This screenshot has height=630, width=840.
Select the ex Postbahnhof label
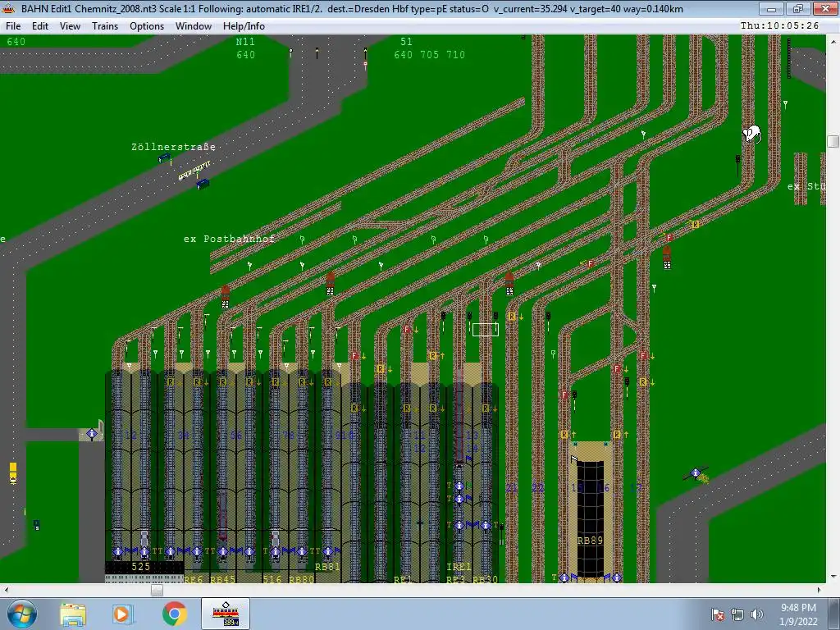point(230,239)
